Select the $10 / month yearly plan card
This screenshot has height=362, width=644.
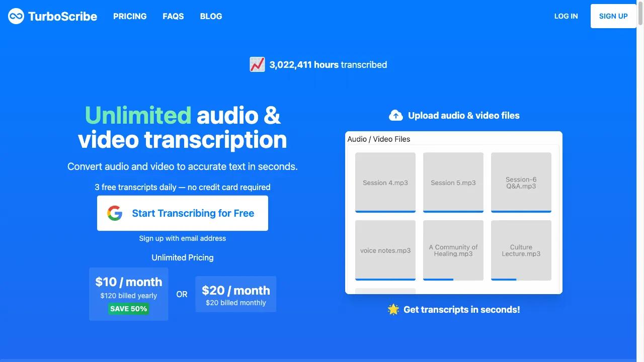pos(129,294)
